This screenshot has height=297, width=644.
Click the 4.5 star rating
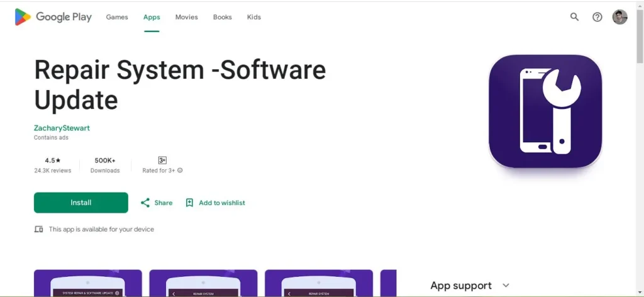point(53,160)
